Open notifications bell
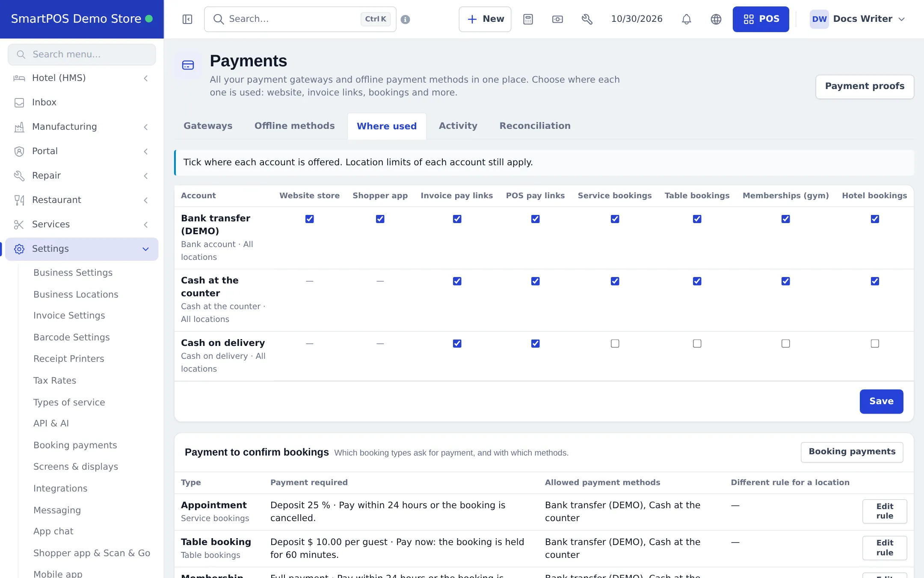924x578 pixels. click(687, 19)
